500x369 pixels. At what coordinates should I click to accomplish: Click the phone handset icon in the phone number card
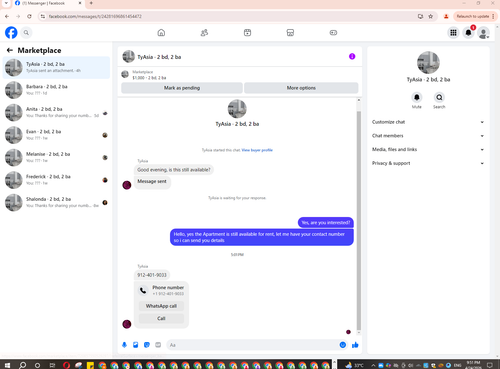[x=143, y=290]
